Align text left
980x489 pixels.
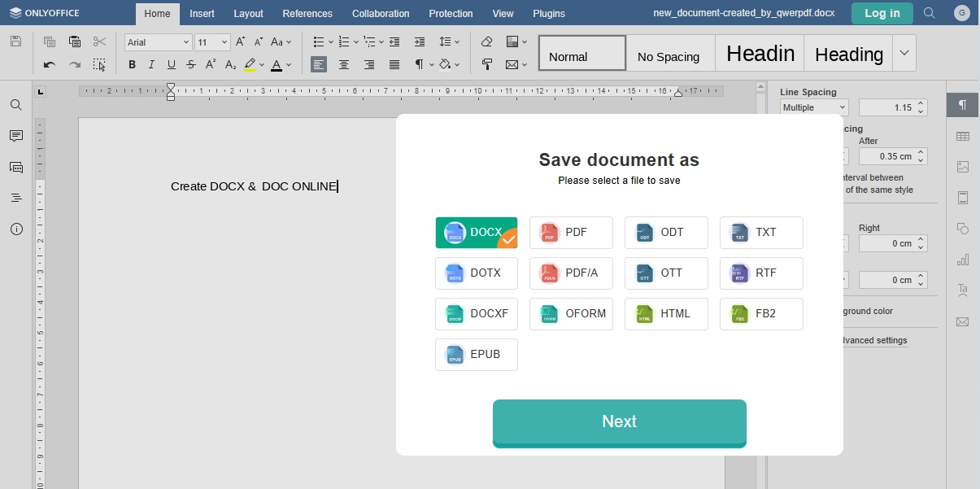(x=319, y=64)
